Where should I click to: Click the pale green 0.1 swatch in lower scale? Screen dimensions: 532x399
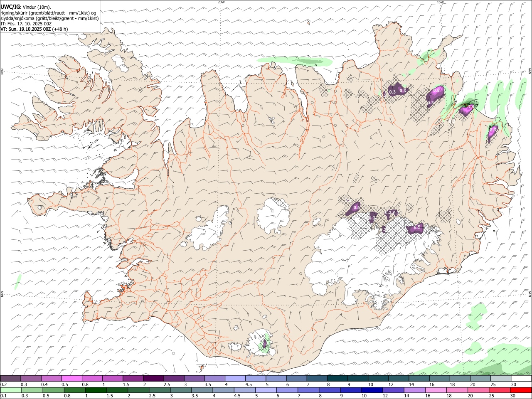click(11, 390)
